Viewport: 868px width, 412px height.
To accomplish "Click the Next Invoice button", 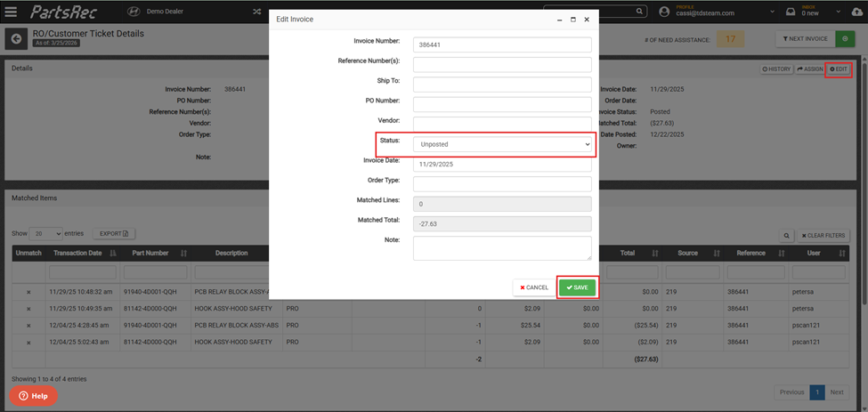I will pyautogui.click(x=806, y=39).
